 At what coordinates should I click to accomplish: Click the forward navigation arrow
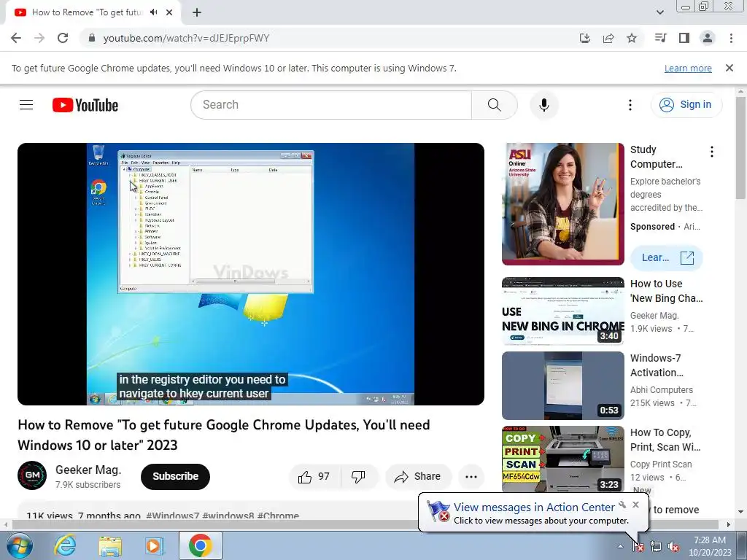39,38
